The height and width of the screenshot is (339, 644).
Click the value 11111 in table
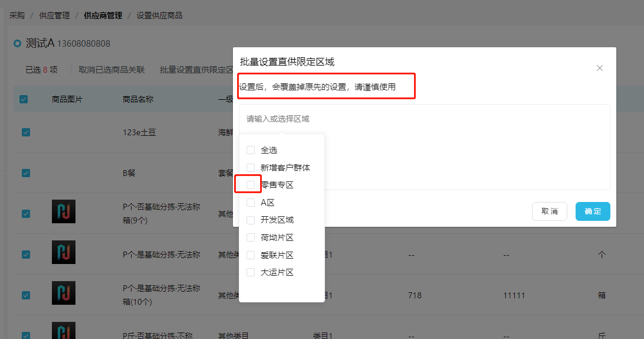point(514,295)
